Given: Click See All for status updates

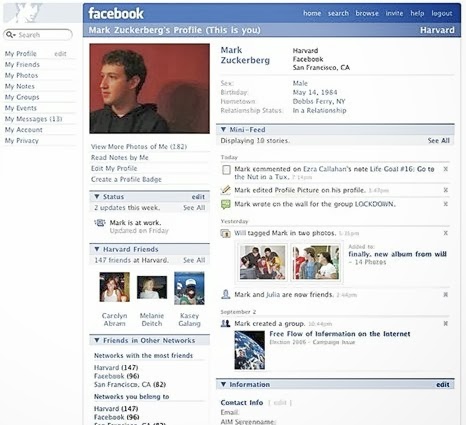Looking at the screenshot, I should pos(194,208).
